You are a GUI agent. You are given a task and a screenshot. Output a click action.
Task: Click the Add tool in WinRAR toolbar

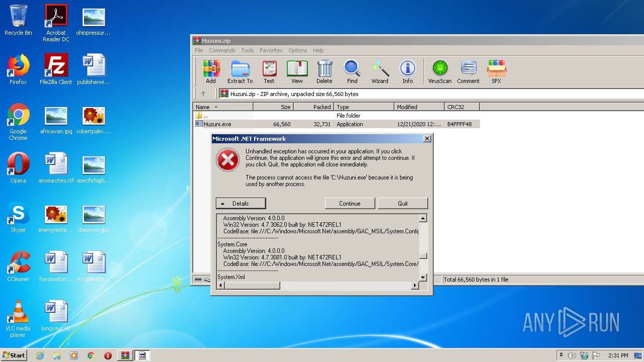[211, 71]
